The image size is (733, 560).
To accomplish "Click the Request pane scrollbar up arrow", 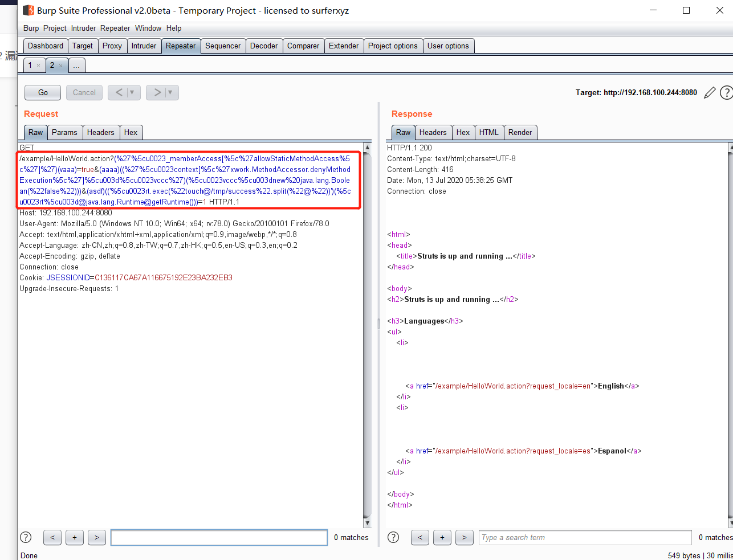I will pyautogui.click(x=367, y=148).
